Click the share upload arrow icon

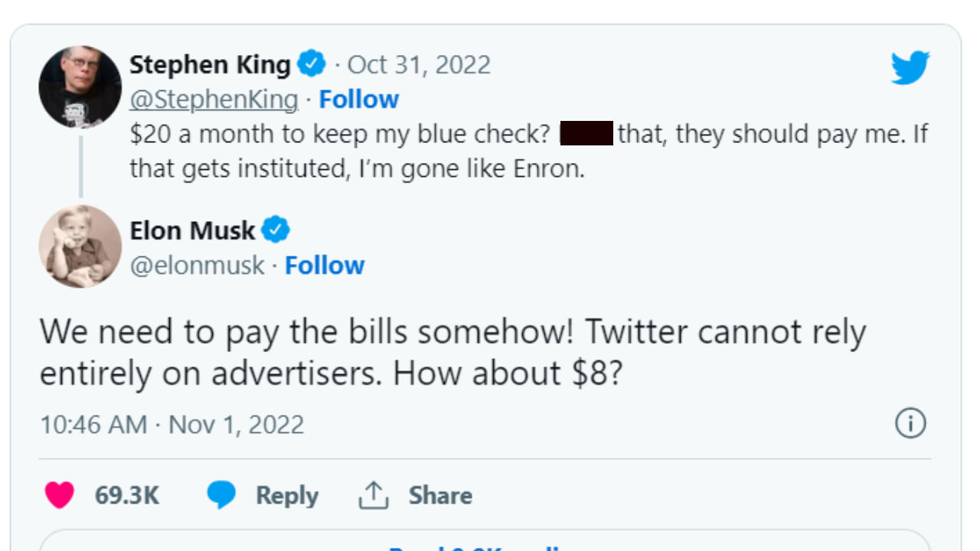pos(374,495)
